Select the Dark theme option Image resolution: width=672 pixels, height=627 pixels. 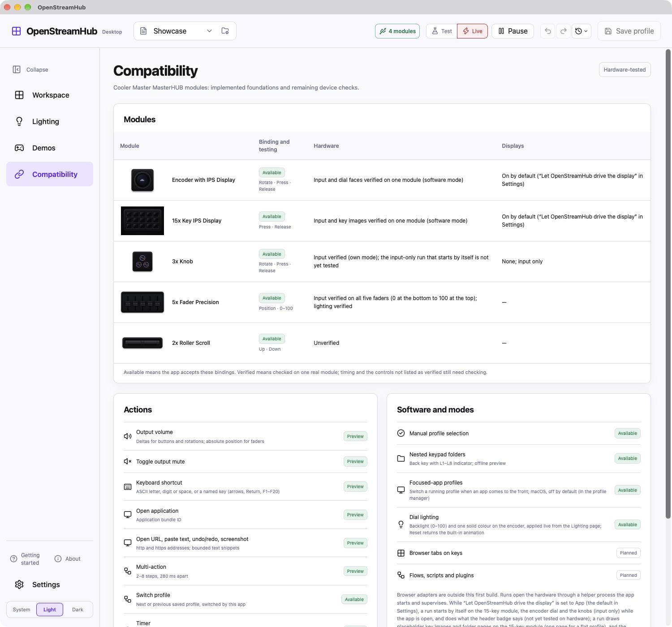[78, 610]
